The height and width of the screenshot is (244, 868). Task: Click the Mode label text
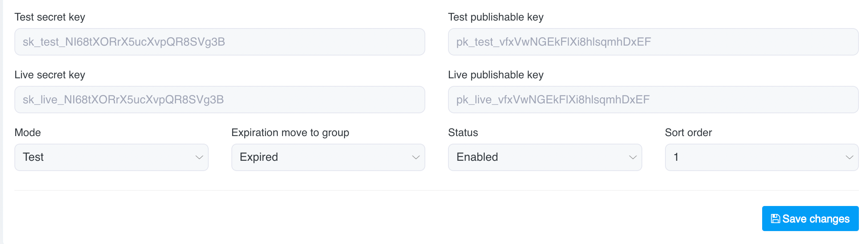28,133
